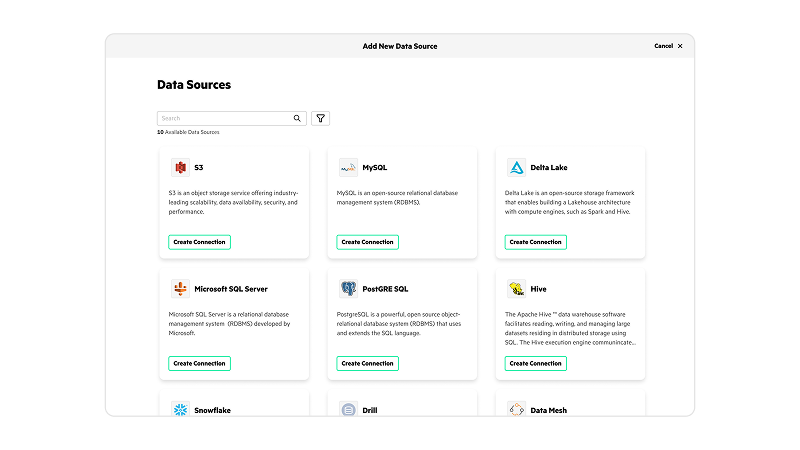Click the Delta Lake logo icon

coord(516,167)
